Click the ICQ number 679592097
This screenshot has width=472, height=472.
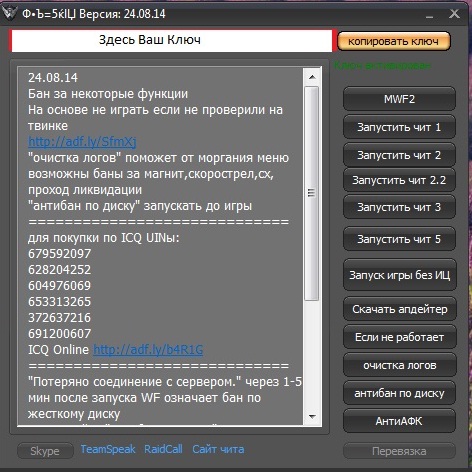59,254
